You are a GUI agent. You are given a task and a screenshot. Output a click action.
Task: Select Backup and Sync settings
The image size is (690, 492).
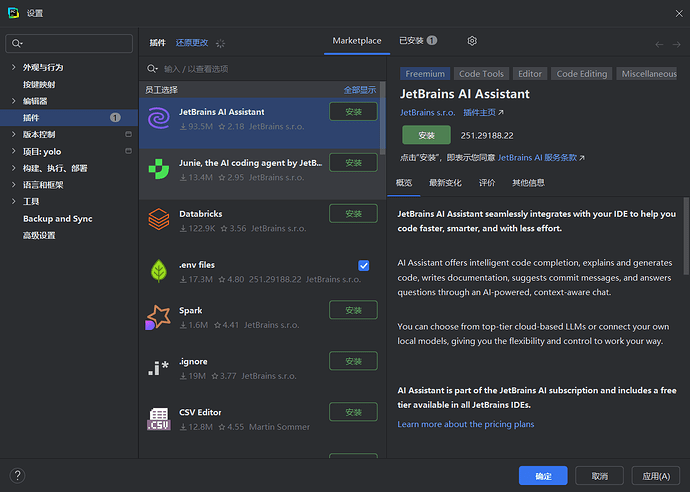pyautogui.click(x=58, y=219)
